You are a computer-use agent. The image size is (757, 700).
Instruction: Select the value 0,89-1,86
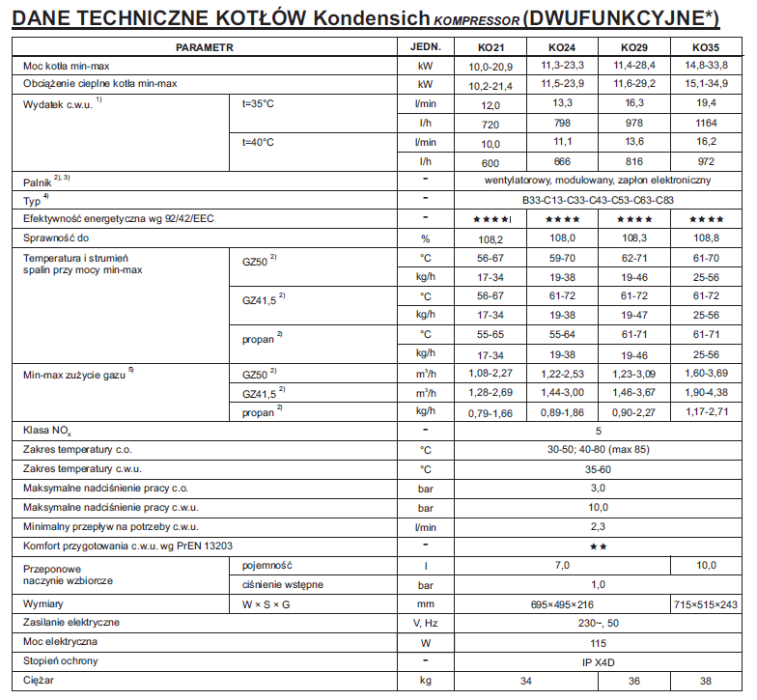(x=562, y=413)
